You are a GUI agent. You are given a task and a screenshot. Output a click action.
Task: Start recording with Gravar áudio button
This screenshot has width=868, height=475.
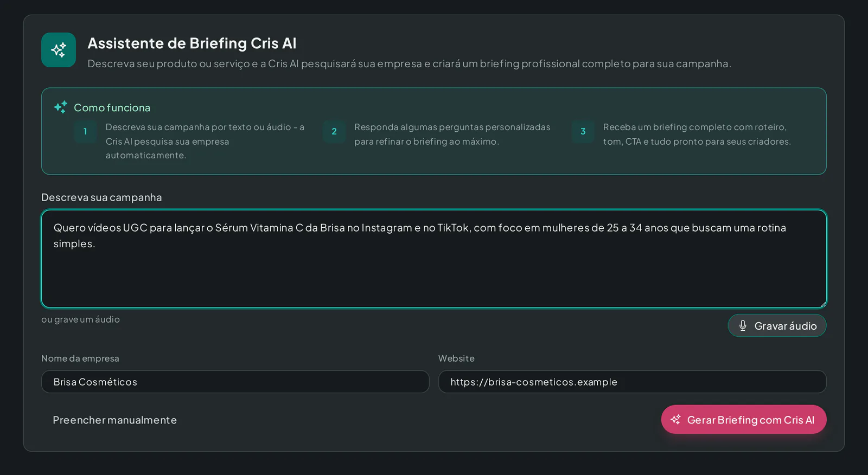click(777, 325)
